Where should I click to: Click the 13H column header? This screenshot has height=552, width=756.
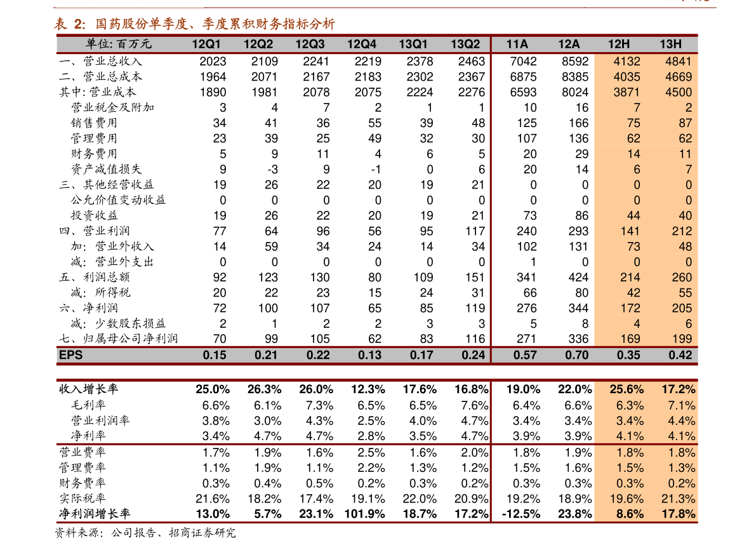(670, 44)
